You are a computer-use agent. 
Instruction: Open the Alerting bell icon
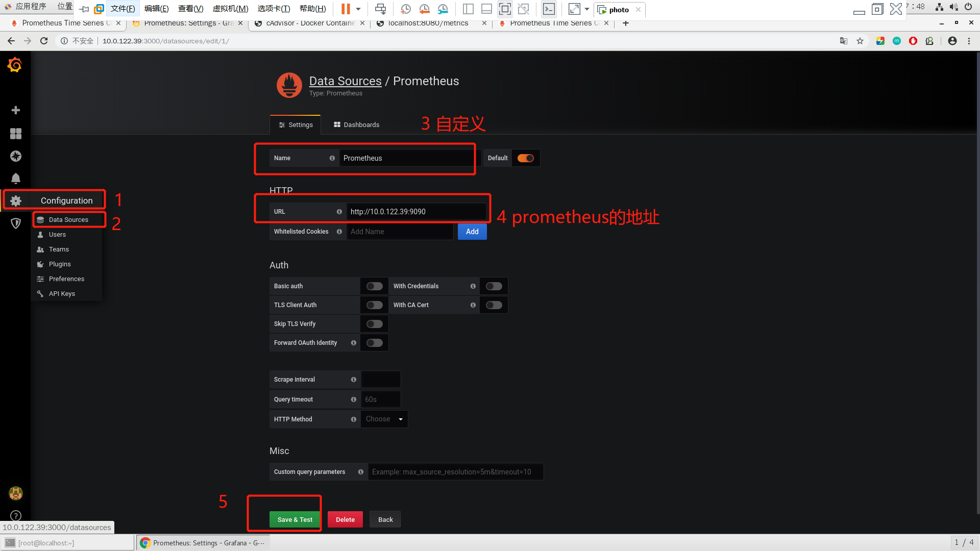[x=16, y=178]
